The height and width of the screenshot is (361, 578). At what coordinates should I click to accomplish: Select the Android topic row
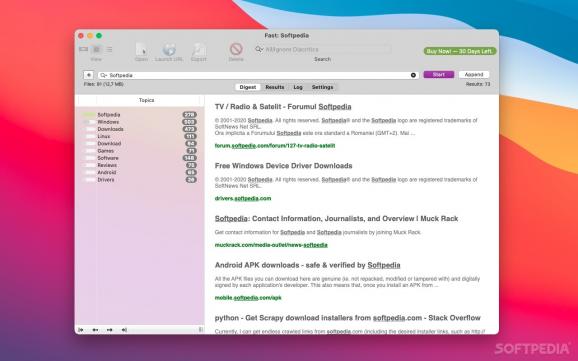pyautogui.click(x=139, y=172)
